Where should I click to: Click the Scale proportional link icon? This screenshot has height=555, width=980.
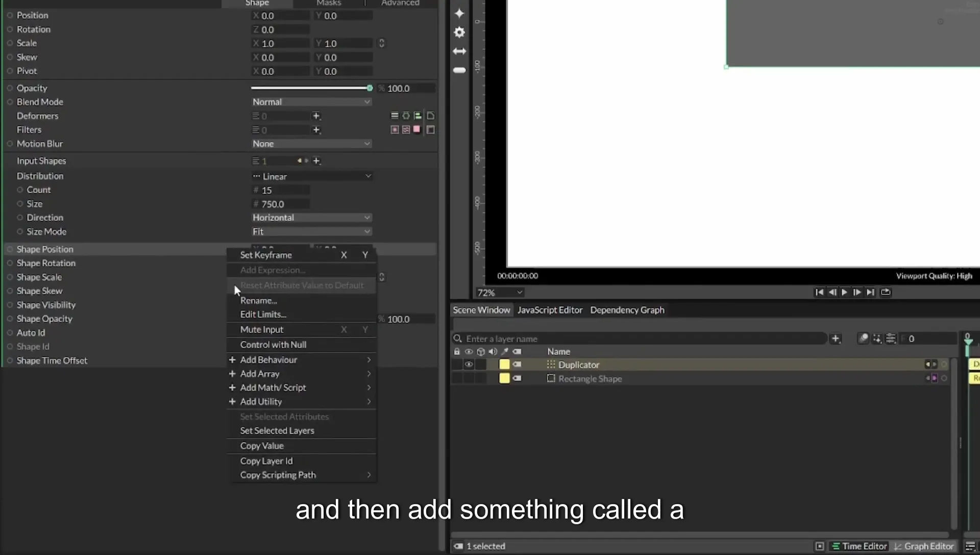click(381, 43)
